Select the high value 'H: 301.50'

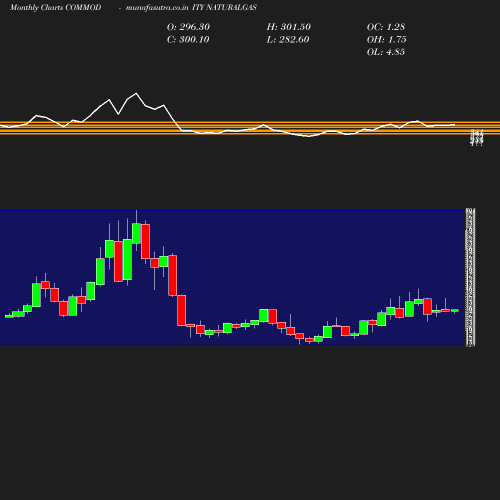click(x=289, y=27)
